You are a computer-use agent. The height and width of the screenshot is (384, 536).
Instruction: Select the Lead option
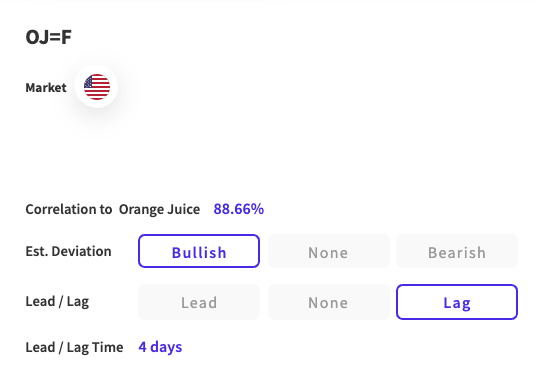199,302
